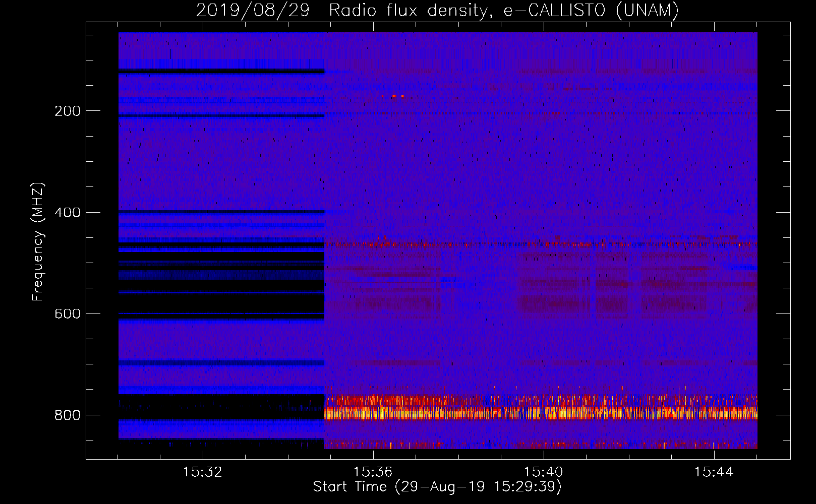Select the 15:32 time tick label
816x504 pixels.
(202, 472)
